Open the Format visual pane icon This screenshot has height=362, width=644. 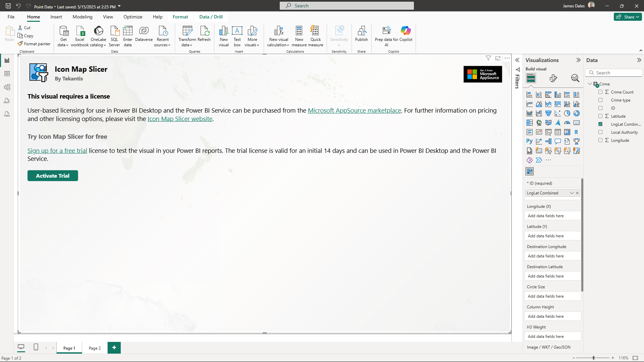click(553, 78)
